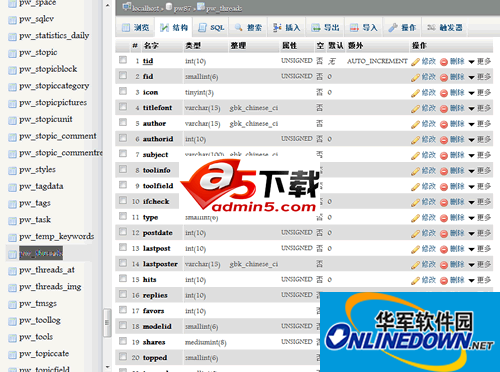500x372 pixels.
Task: Click table icon beside pw_tags
Action: (12, 204)
